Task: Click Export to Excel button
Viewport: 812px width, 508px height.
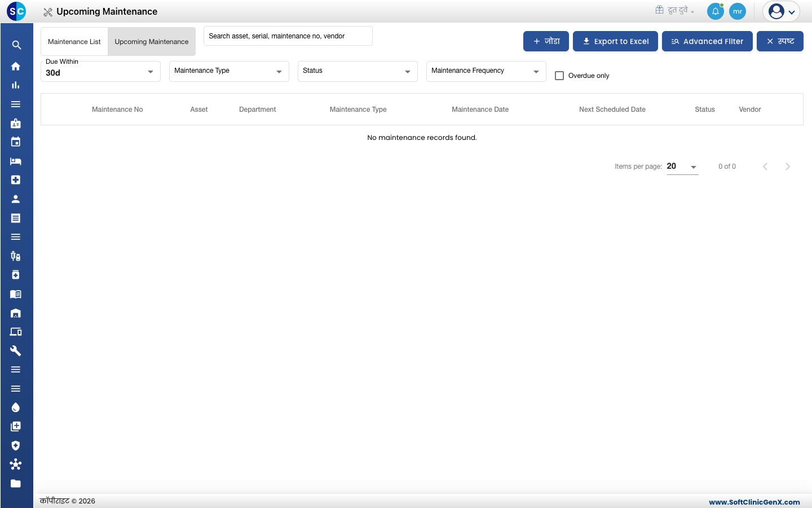Action: point(615,41)
